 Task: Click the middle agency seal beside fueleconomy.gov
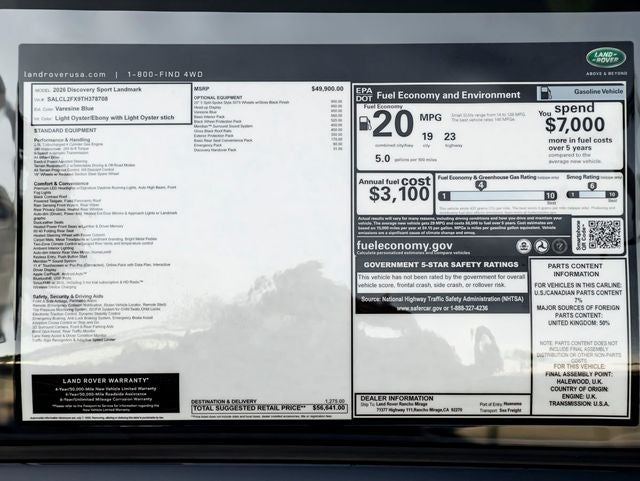pyautogui.click(x=541, y=246)
